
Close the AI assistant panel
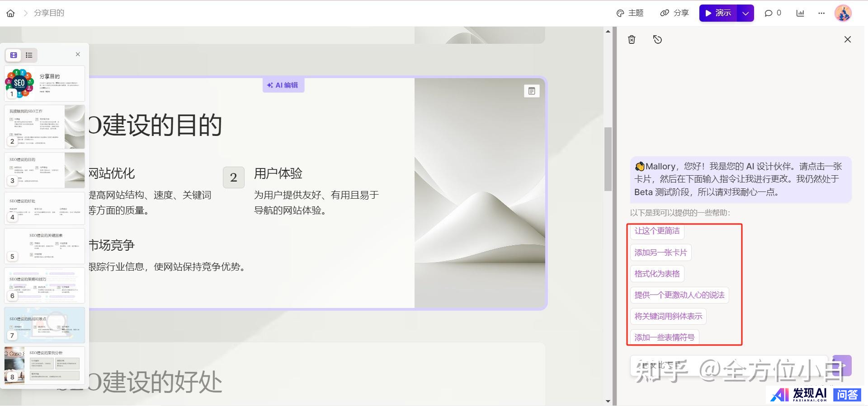tap(848, 39)
